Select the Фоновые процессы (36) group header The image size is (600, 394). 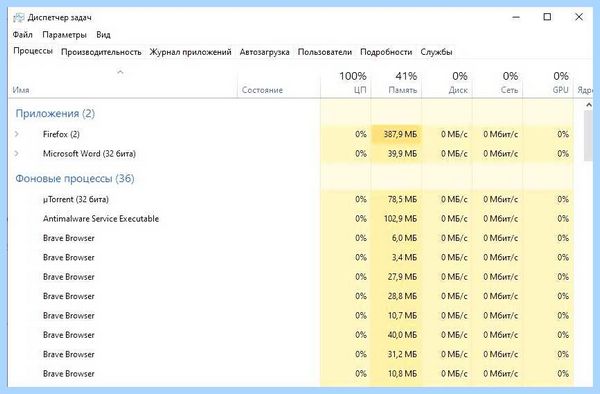(75, 179)
